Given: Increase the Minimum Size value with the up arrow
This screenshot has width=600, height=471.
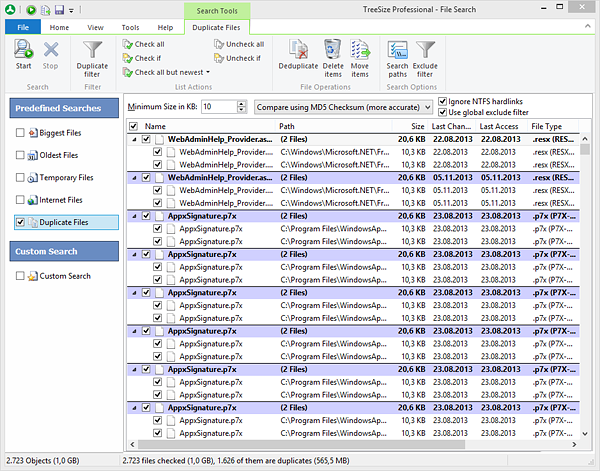Looking at the screenshot, I should pyautogui.click(x=241, y=104).
